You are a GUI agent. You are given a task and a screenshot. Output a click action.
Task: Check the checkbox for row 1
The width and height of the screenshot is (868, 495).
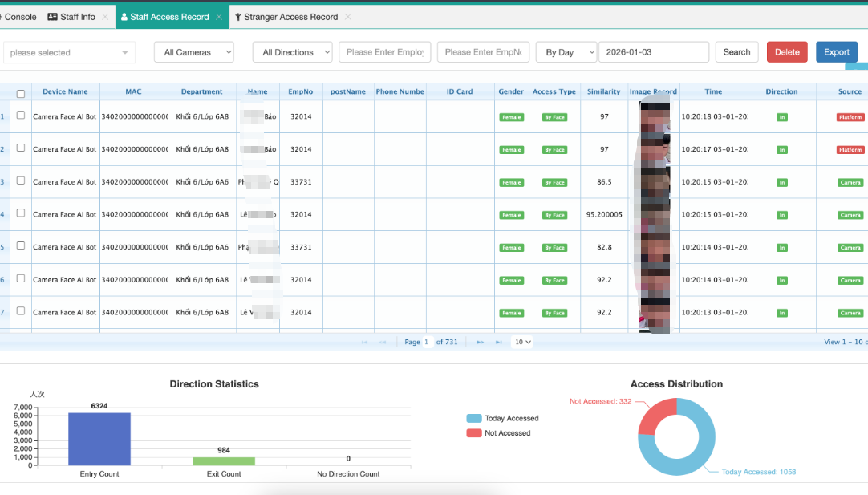(x=21, y=116)
